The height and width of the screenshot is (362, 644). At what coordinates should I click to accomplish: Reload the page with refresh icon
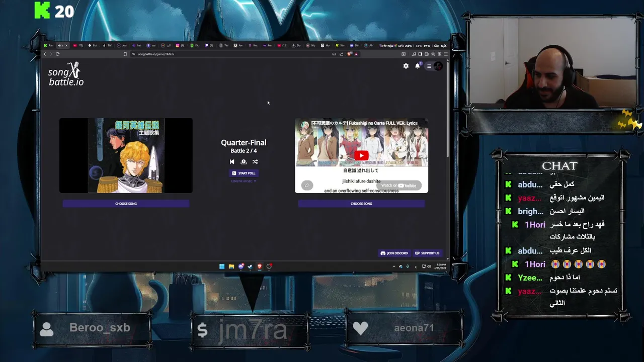pos(57,54)
